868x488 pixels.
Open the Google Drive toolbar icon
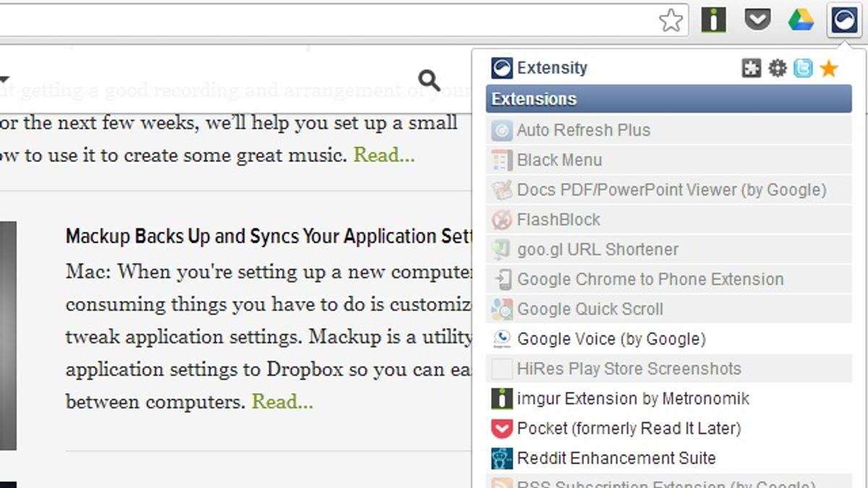(801, 20)
